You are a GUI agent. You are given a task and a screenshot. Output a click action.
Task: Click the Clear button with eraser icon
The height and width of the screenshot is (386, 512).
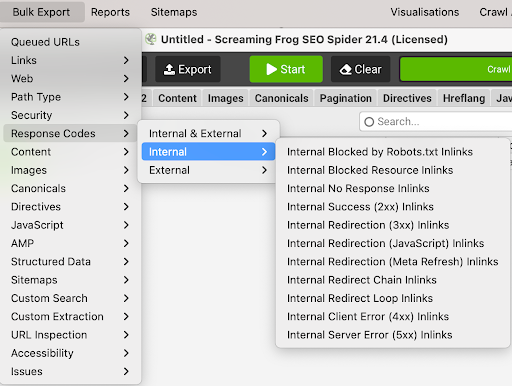360,69
